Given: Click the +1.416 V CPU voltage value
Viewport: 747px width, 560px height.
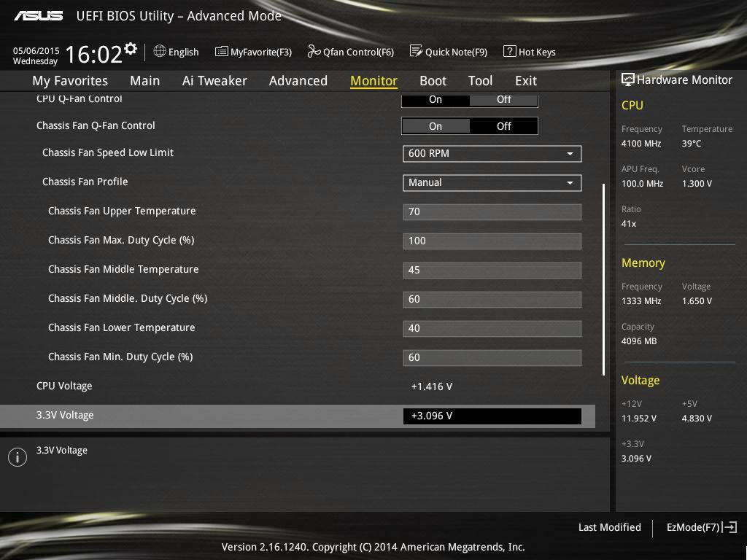Looking at the screenshot, I should tap(432, 386).
